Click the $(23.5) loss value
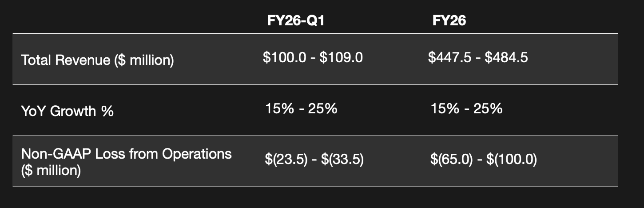Image resolution: width=644 pixels, height=208 pixels. (x=286, y=159)
